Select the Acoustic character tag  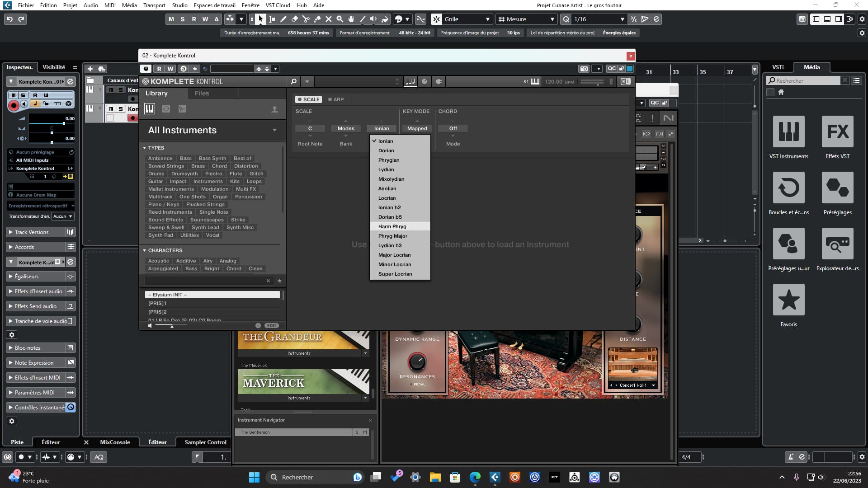point(158,261)
